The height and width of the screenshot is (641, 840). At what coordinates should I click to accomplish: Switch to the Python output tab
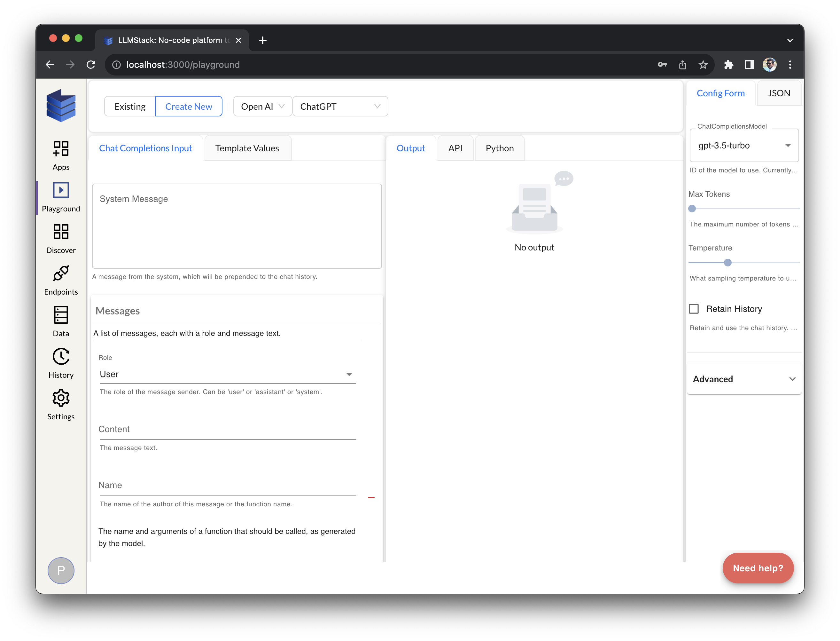(x=500, y=148)
